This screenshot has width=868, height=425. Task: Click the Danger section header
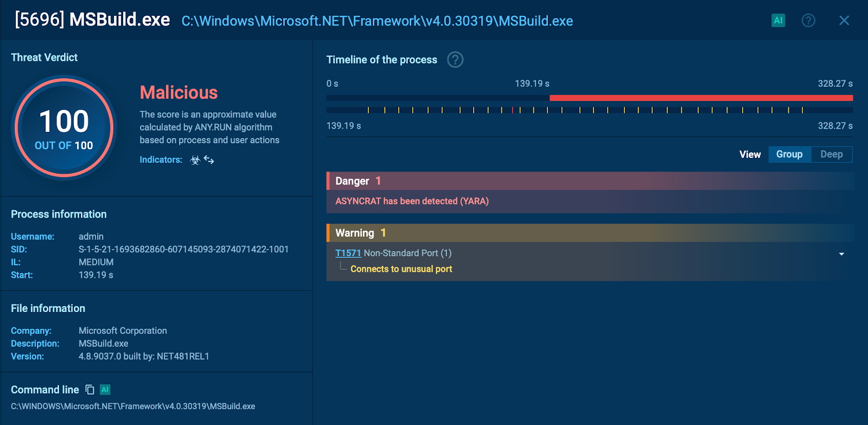point(590,181)
